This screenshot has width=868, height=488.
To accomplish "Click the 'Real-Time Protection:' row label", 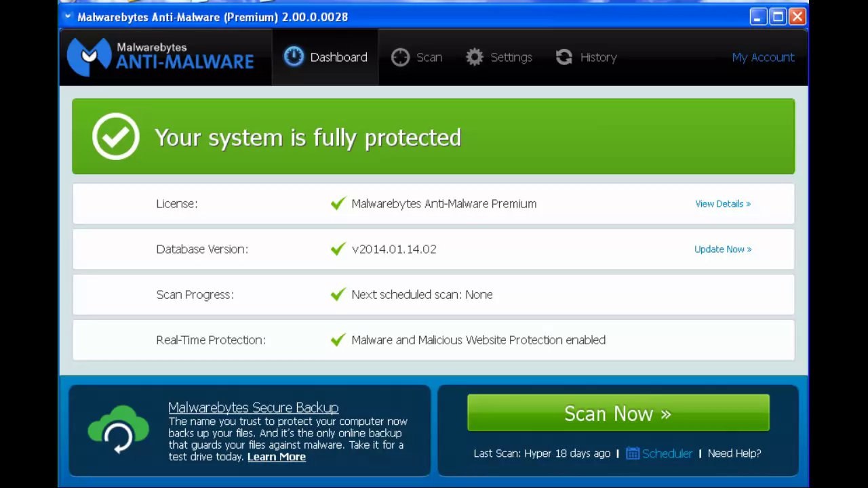I will [x=211, y=340].
